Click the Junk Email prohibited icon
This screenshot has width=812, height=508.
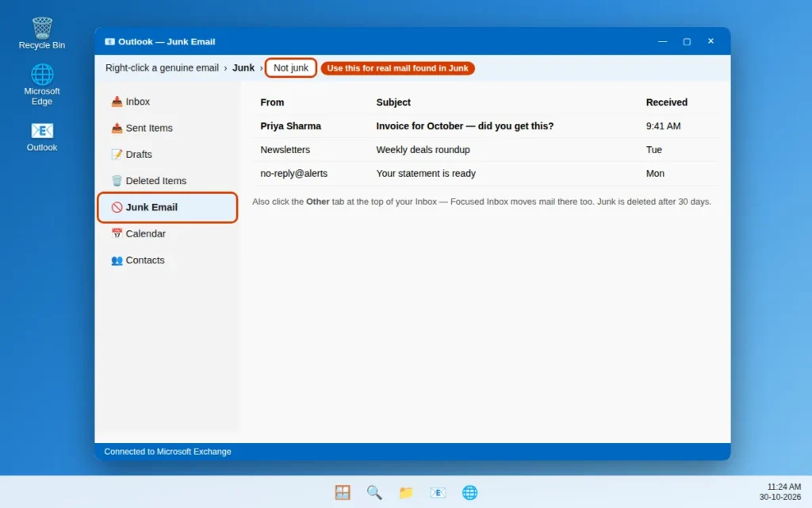[117, 207]
